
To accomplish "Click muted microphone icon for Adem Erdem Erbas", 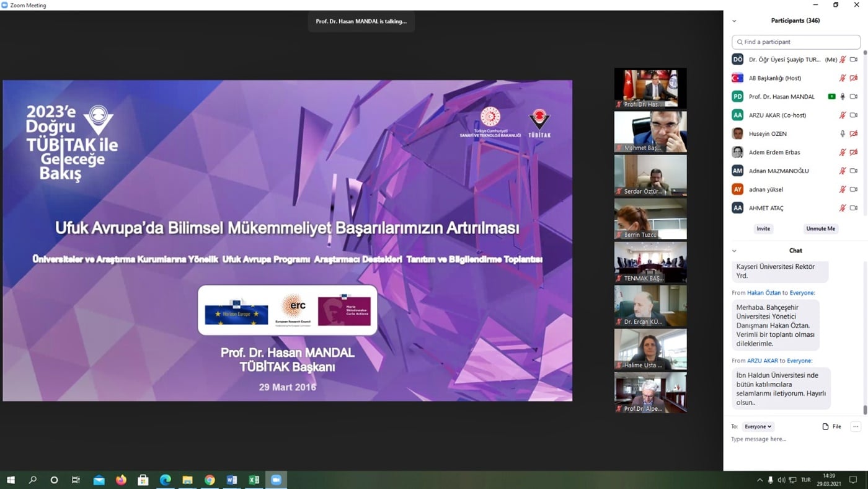I will pyautogui.click(x=843, y=153).
